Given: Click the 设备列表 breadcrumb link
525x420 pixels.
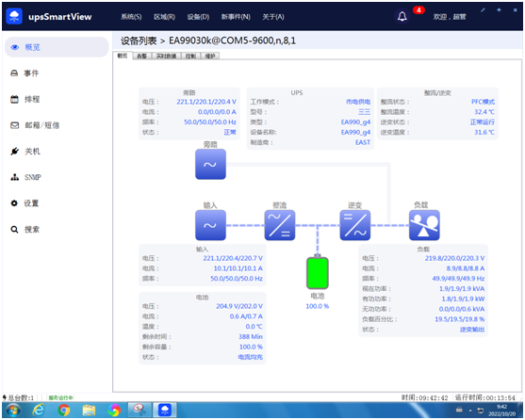Looking at the screenshot, I should tap(139, 40).
